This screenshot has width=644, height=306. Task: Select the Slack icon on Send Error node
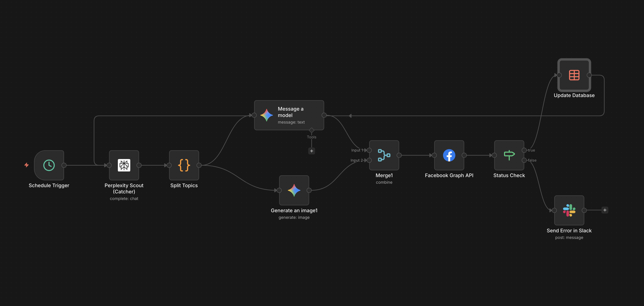click(x=569, y=210)
